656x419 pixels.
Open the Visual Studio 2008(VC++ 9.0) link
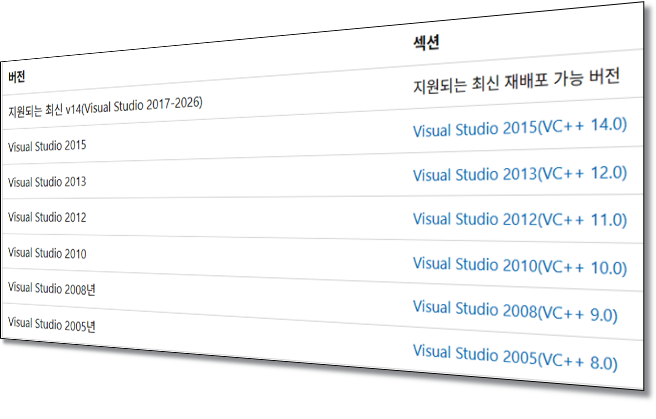[515, 311]
